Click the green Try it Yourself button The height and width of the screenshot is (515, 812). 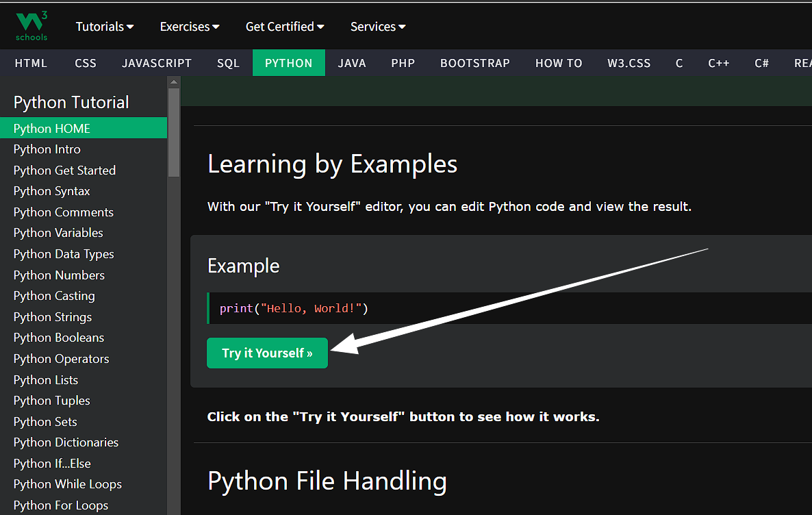point(267,353)
